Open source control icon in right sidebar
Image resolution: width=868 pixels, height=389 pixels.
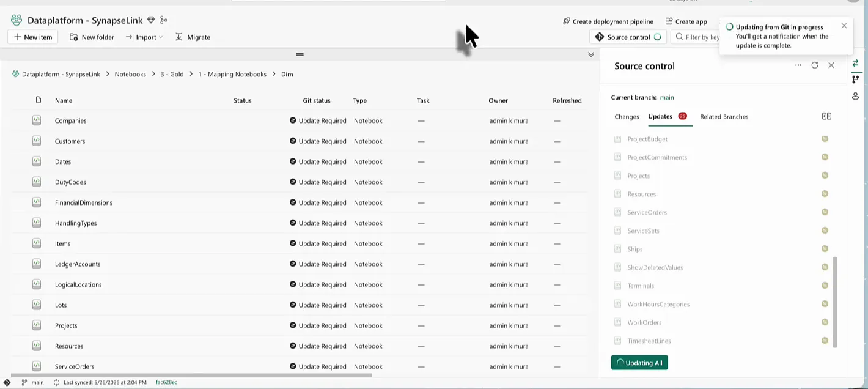point(855,63)
